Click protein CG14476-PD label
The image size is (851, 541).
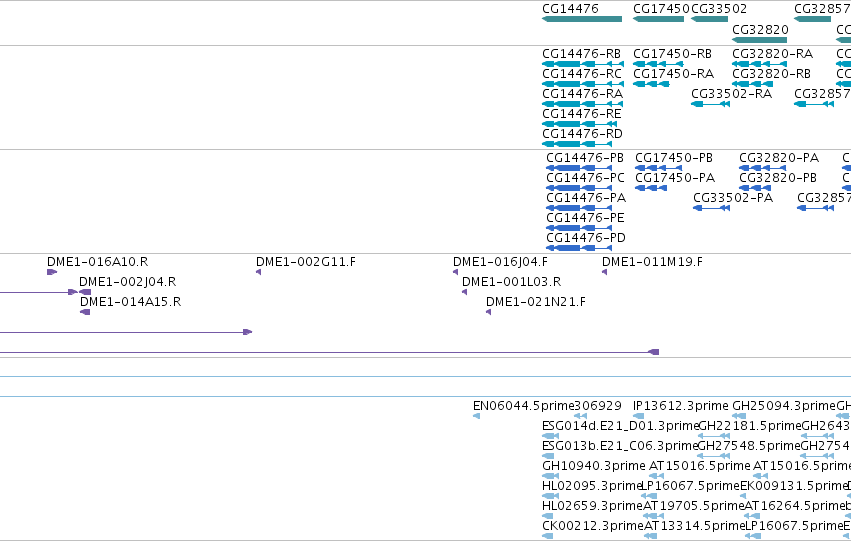586,238
